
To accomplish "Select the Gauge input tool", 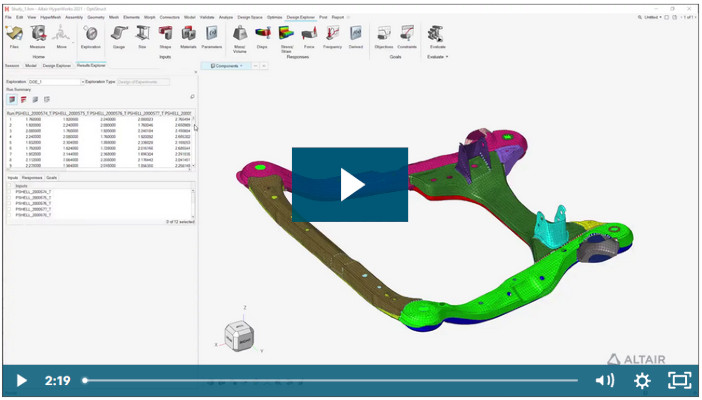I will point(119,37).
